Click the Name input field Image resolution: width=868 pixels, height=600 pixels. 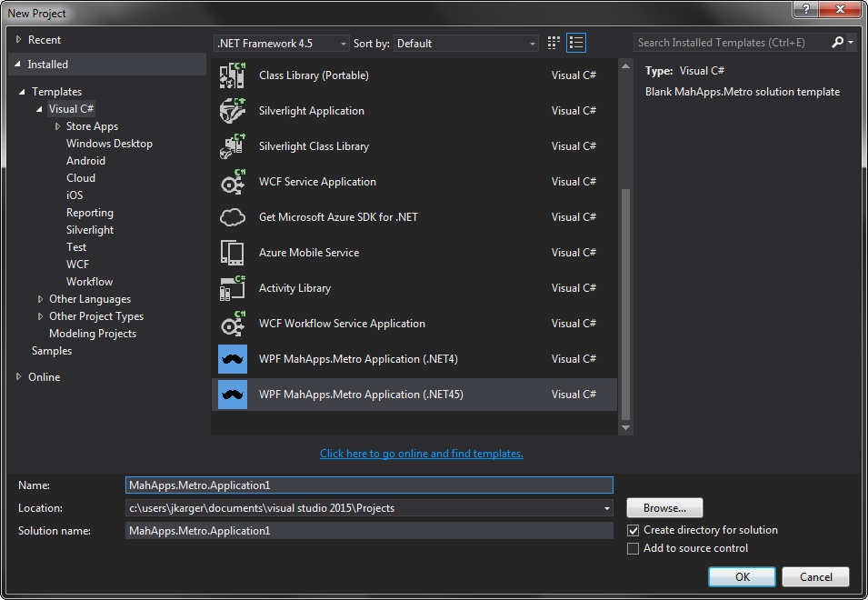point(369,485)
